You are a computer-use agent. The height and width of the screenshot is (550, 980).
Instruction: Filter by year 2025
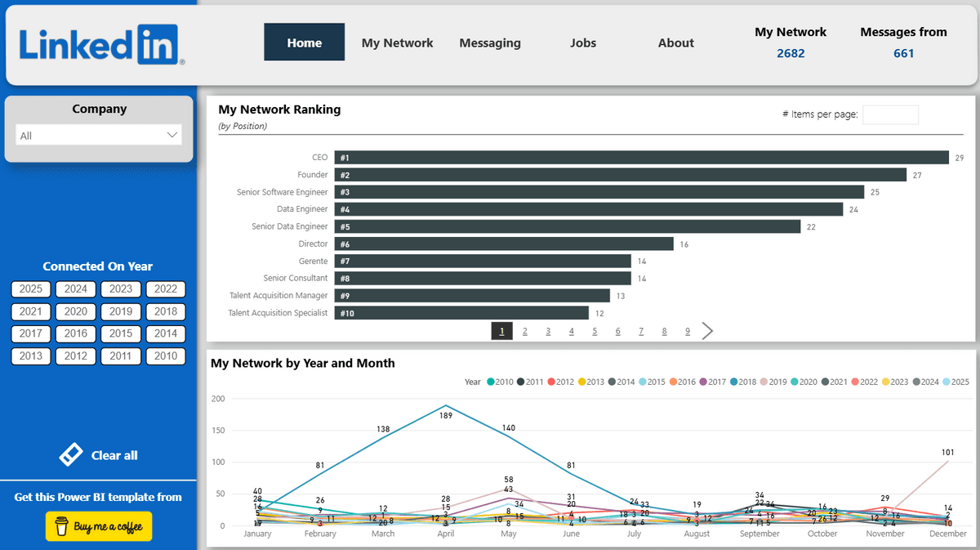tap(31, 289)
